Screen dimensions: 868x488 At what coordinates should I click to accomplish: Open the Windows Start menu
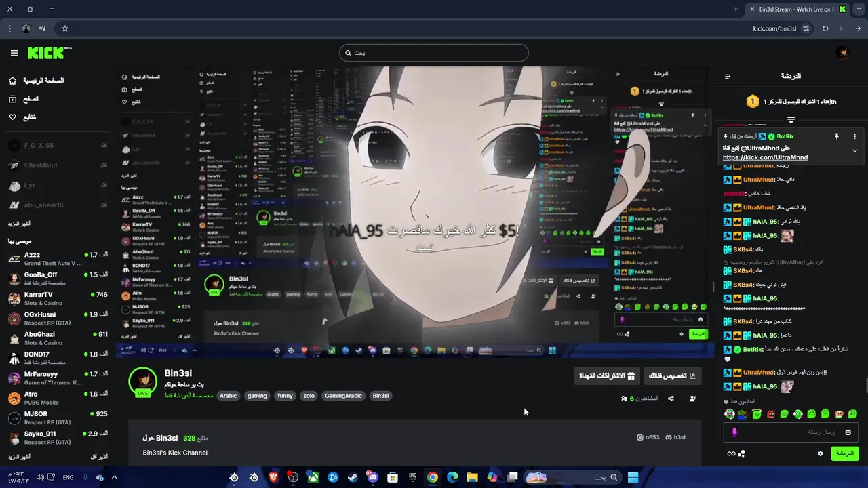coord(633,477)
